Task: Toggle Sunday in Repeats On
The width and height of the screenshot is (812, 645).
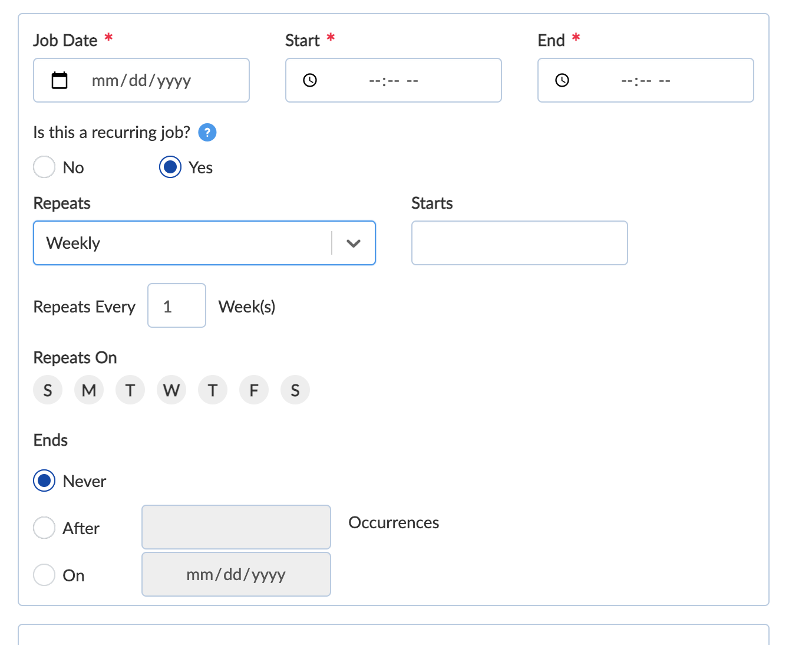Action: (x=48, y=390)
